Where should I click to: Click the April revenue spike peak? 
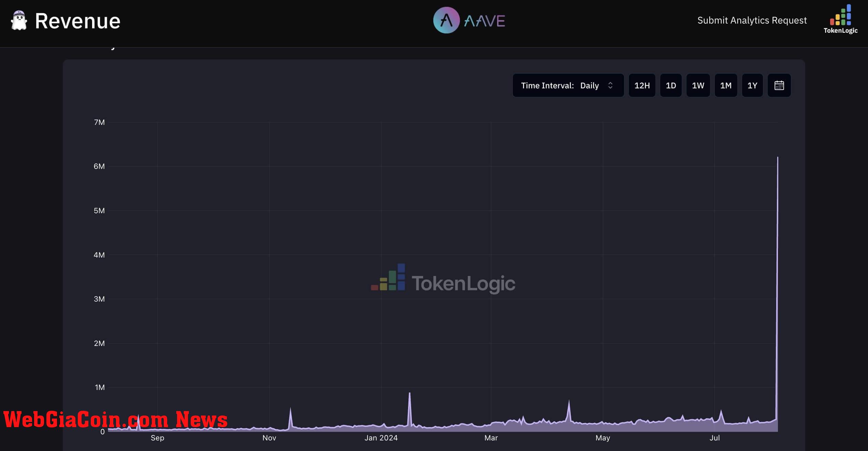569,401
